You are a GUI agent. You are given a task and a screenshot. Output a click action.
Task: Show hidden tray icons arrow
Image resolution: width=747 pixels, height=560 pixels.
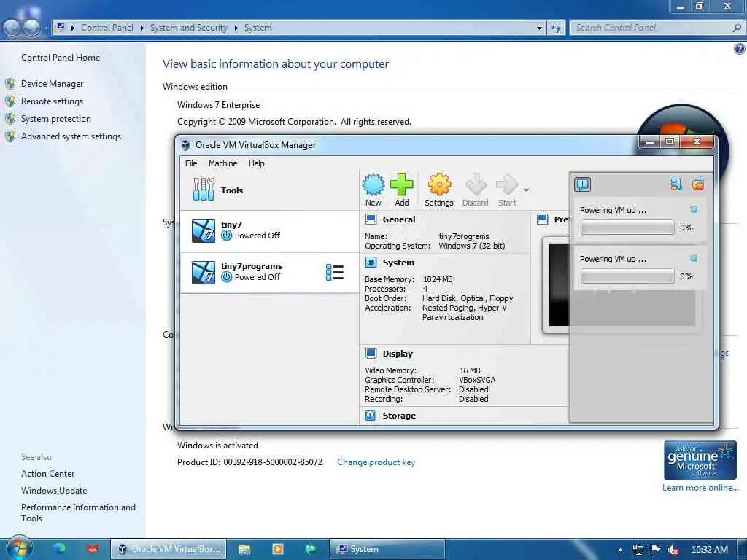(620, 550)
